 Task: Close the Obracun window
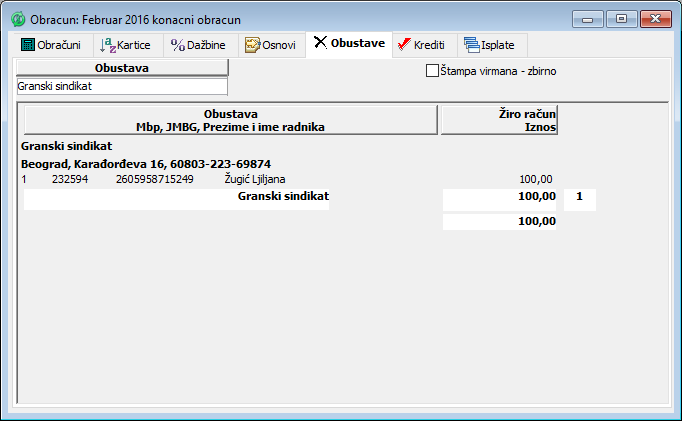coord(655,19)
